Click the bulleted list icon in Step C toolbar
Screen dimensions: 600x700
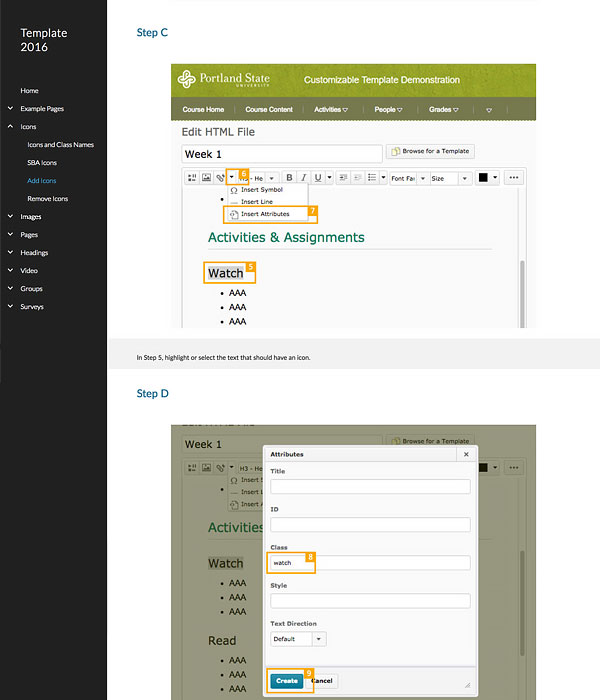tap(372, 178)
